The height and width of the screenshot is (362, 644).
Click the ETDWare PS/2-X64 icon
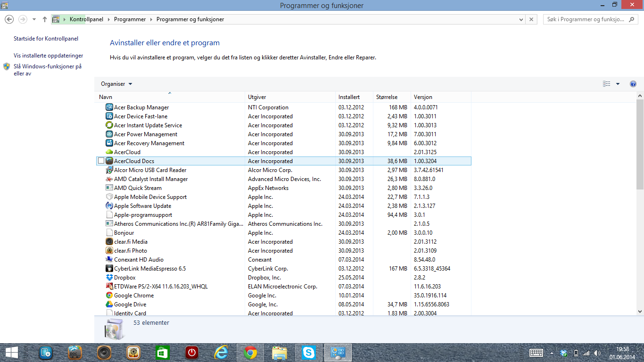pos(109,287)
